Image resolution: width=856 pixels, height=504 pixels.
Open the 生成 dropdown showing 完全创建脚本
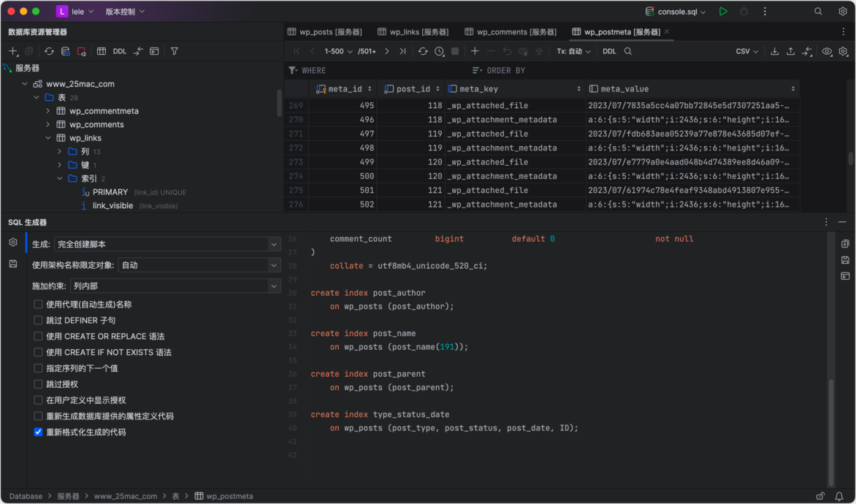point(167,244)
